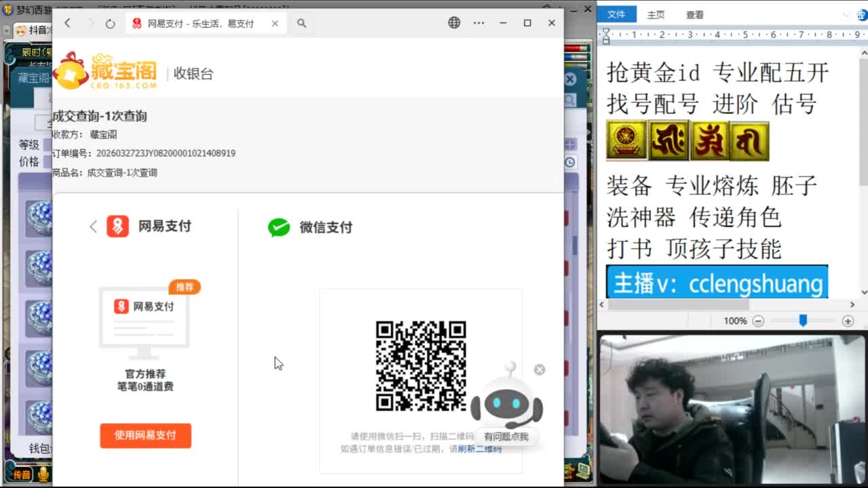Open the 文件 menu in the document editor

[x=616, y=14]
